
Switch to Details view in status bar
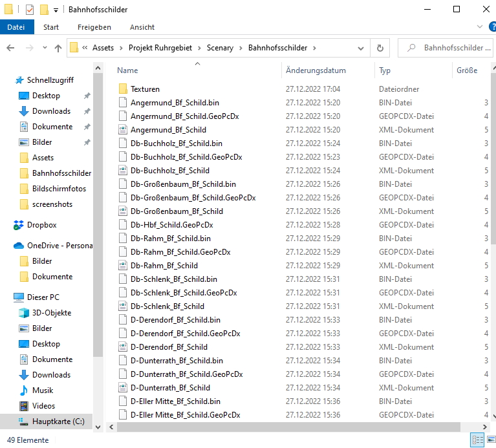(478, 440)
